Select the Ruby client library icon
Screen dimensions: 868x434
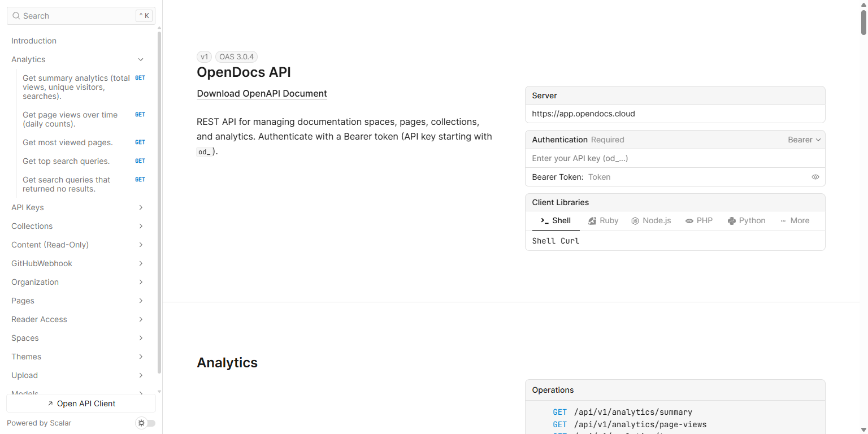(x=592, y=221)
